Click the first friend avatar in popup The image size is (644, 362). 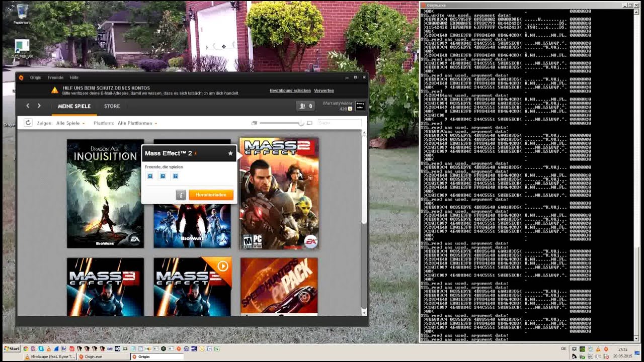point(150,176)
